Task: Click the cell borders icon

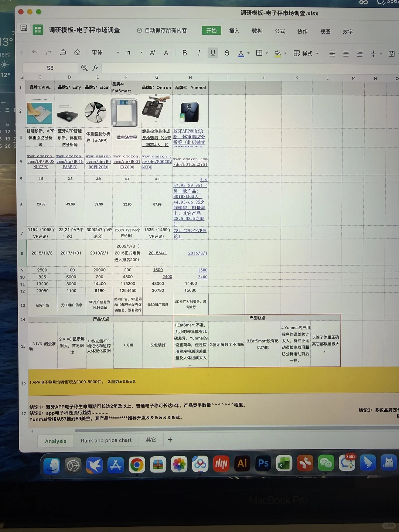Action: click(259, 53)
